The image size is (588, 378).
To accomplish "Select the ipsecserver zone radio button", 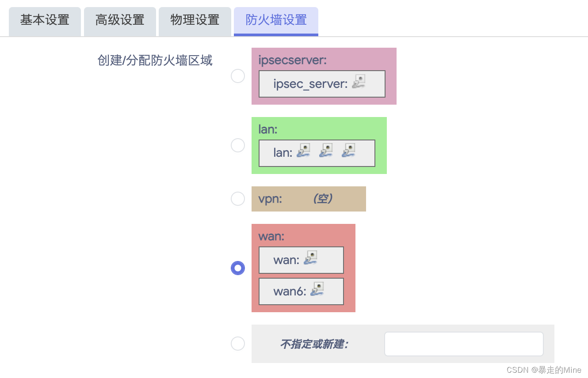I will click(x=238, y=76).
